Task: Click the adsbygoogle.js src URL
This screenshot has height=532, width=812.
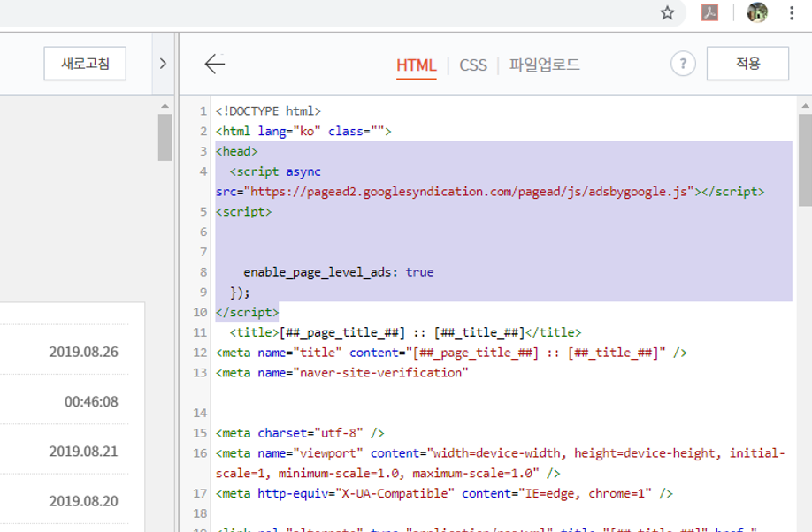Action: point(469,192)
